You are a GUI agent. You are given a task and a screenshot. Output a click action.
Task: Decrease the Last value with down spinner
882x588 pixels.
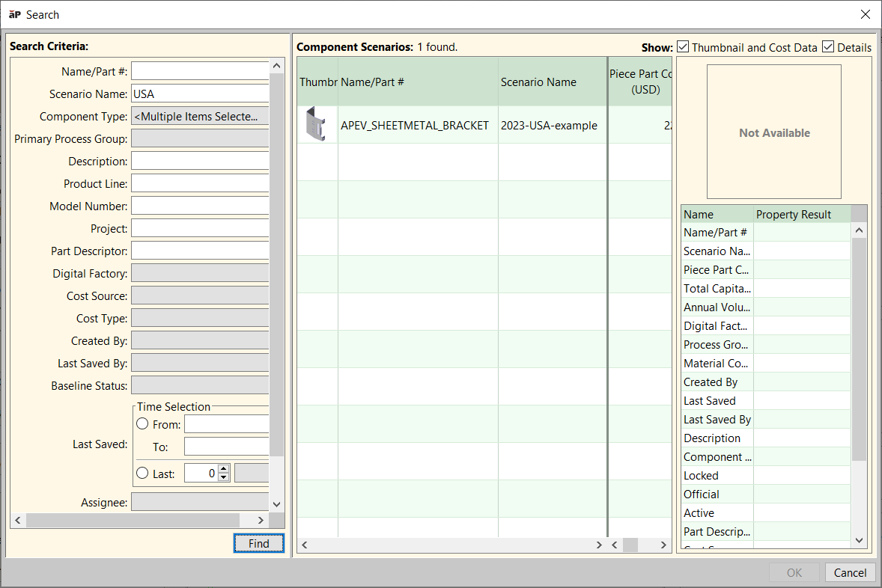point(223,477)
